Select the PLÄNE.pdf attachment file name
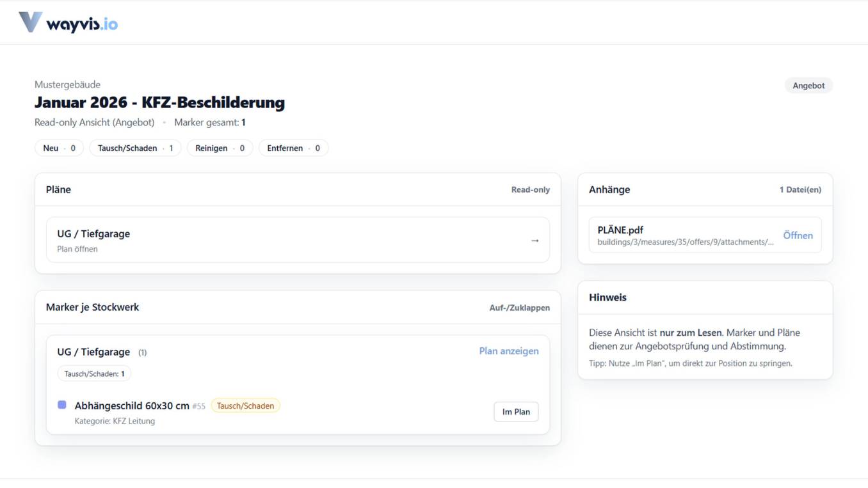The image size is (868, 488). click(620, 230)
